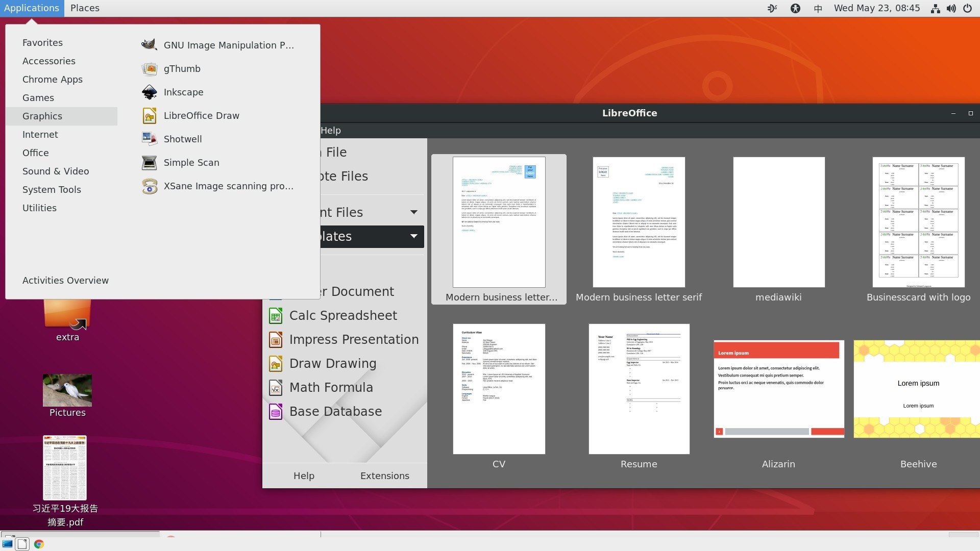This screenshot has width=980, height=551.
Task: Click the Base Database icon
Action: (276, 412)
